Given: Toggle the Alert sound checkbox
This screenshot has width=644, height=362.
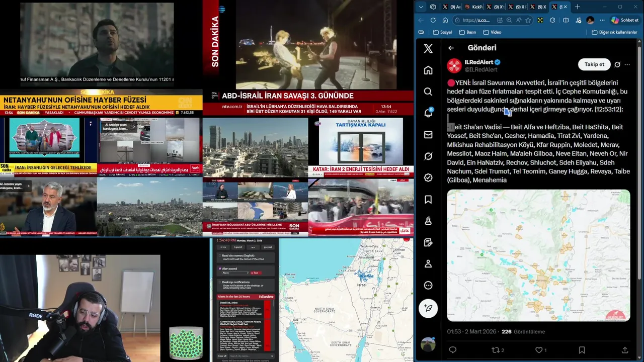Looking at the screenshot, I should (220, 268).
